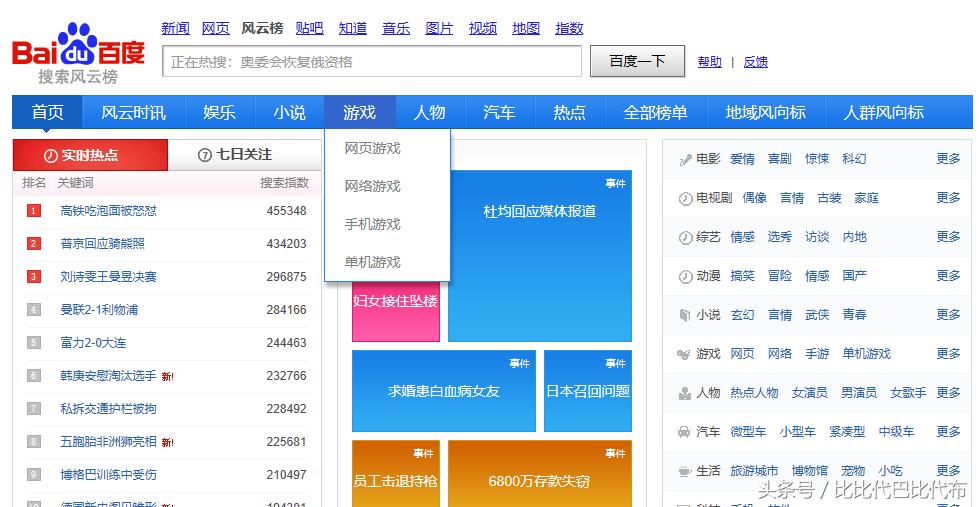Click 女演员 under 人物 category

coord(810,393)
